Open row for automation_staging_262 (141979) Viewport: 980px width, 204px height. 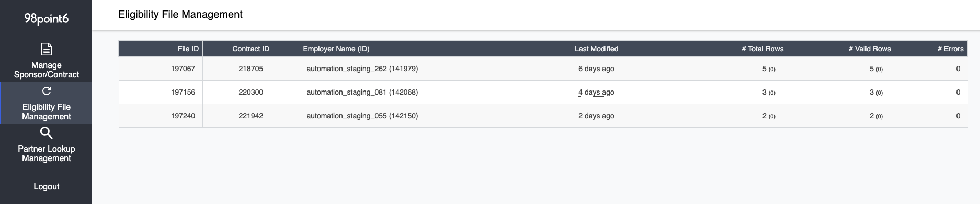(543, 69)
